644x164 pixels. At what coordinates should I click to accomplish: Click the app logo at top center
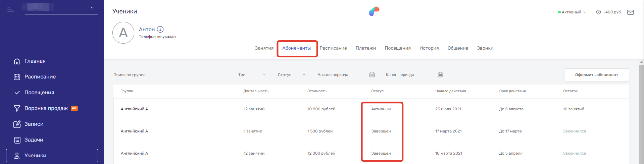click(374, 11)
